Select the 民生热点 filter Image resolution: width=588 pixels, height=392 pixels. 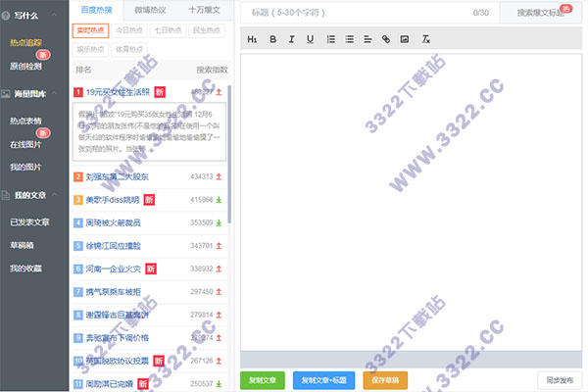coord(207,30)
